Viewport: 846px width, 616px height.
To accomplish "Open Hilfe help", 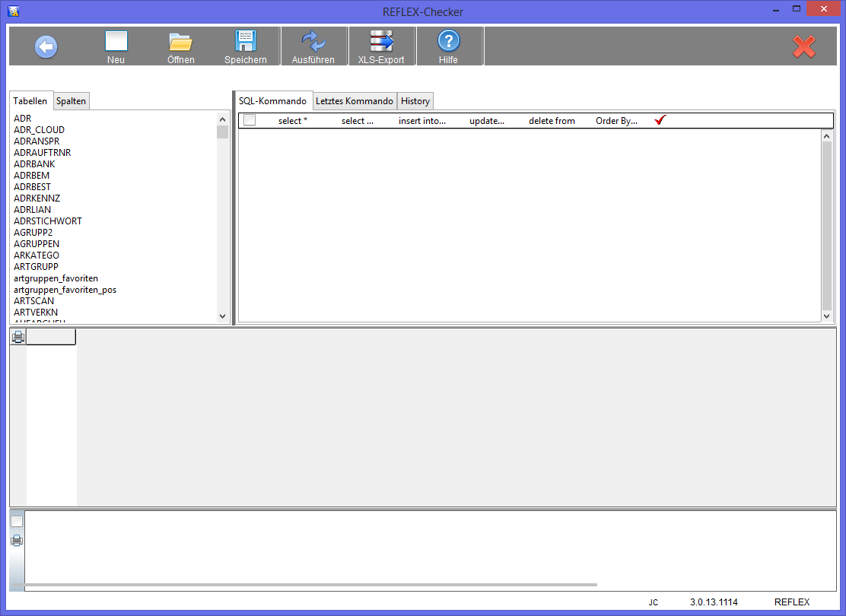I will 448,47.
